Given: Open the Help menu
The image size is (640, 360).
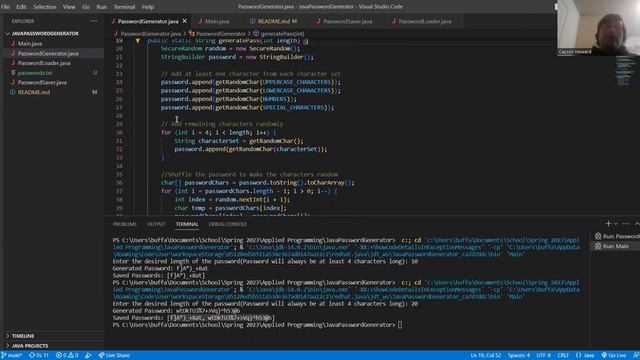Looking at the screenshot, I should 148,7.
